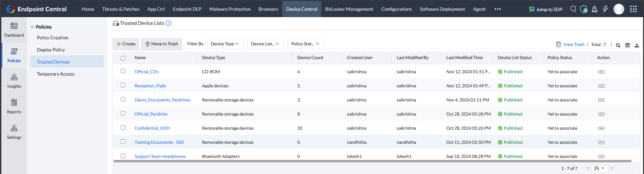Click the export icon above the table

pyautogui.click(x=637, y=45)
